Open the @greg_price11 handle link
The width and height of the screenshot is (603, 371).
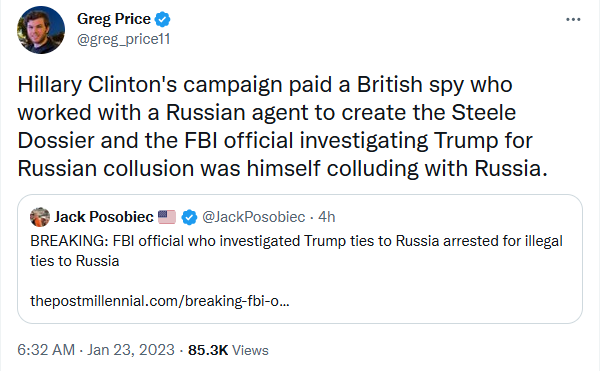click(x=123, y=39)
